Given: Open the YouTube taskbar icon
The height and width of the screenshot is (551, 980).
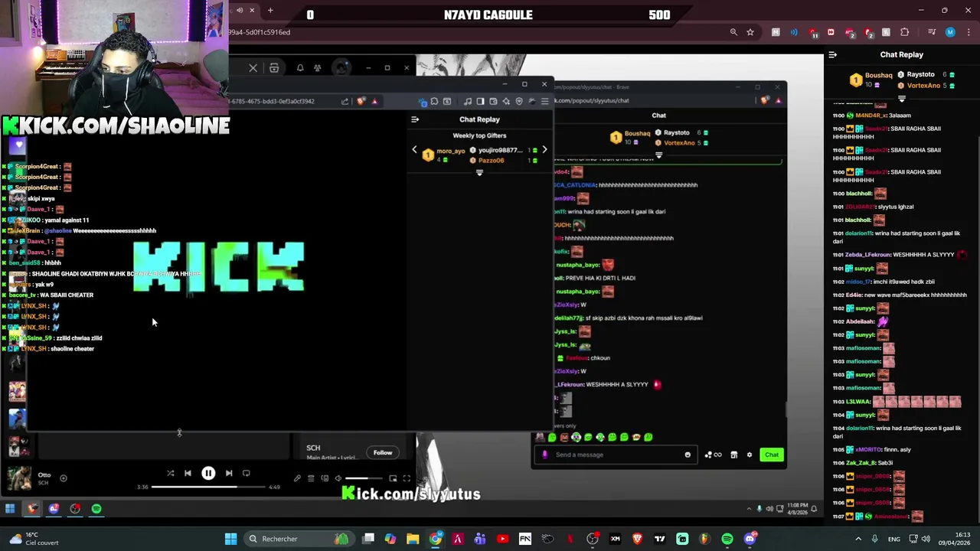Looking at the screenshot, I should coord(502,539).
